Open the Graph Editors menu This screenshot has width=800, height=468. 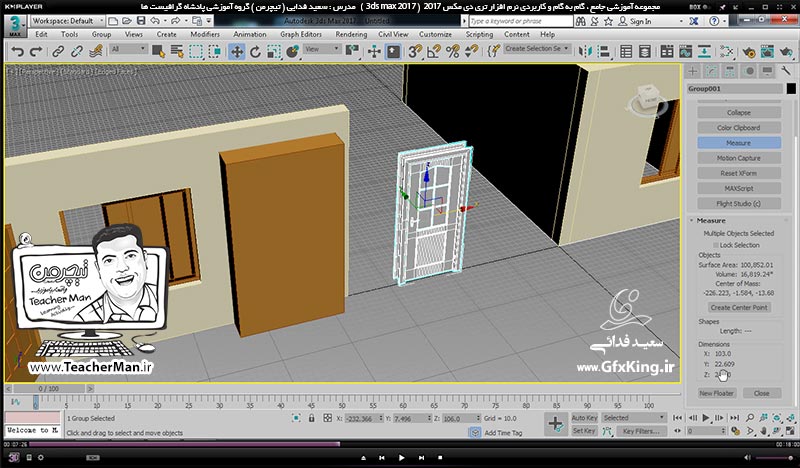(301, 34)
